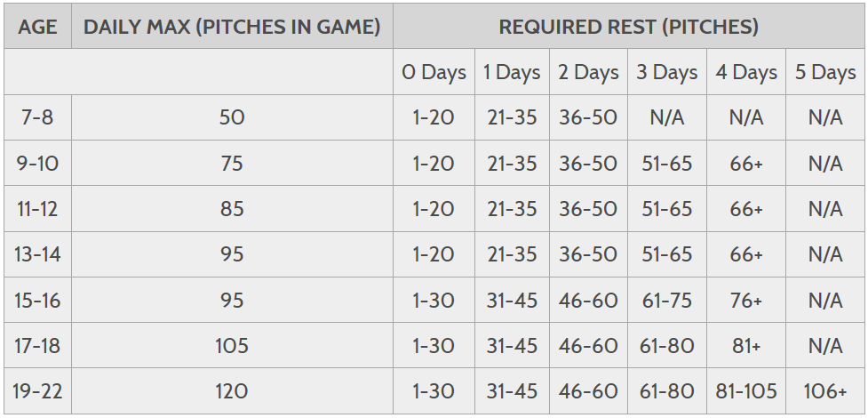
Task: Click the daily max value 85
Action: coord(232,208)
